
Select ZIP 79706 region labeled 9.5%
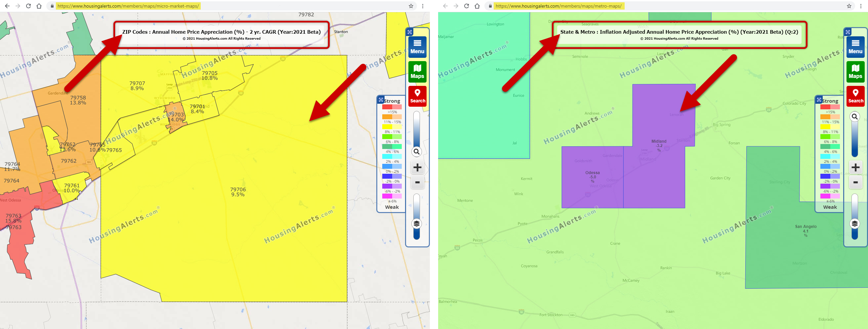238,192
